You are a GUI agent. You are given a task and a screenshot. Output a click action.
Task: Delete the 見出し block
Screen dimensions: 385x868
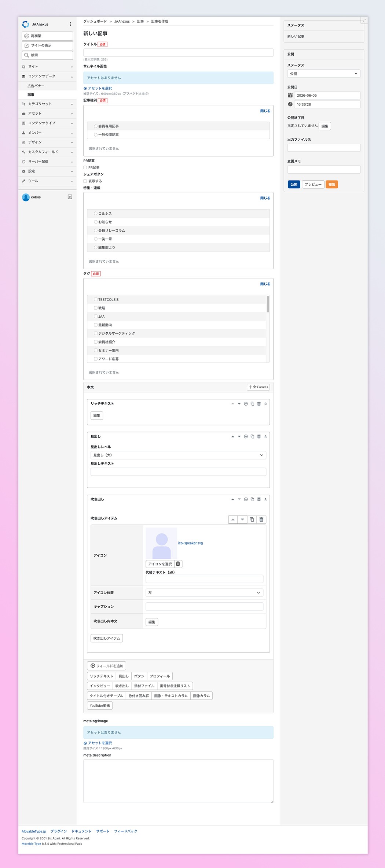259,436
